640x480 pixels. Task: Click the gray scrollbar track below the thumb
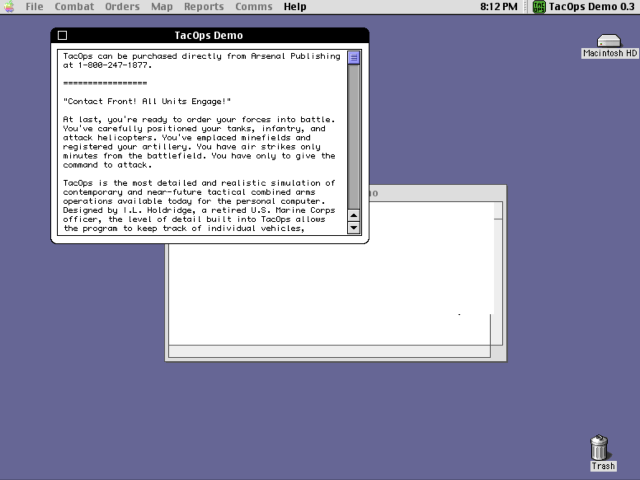(x=353, y=137)
